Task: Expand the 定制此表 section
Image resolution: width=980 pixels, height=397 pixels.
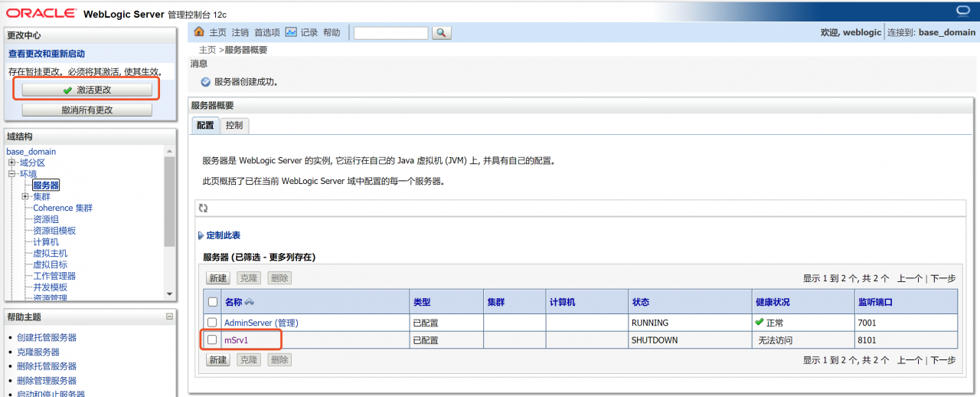Action: coord(223,235)
